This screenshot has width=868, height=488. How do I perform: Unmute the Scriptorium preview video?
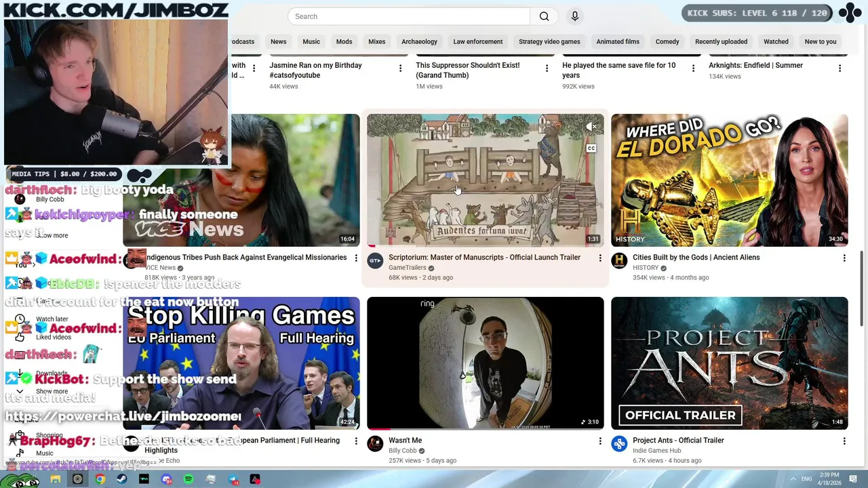[591, 126]
